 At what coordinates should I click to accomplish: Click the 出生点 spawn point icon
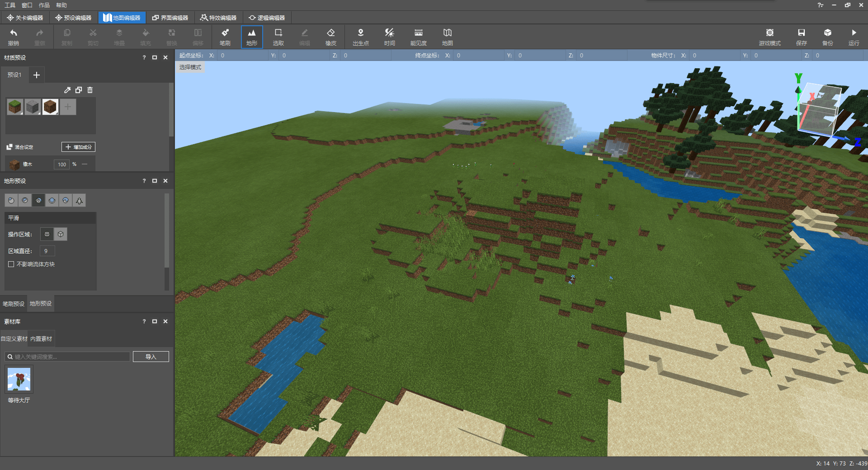coord(360,37)
